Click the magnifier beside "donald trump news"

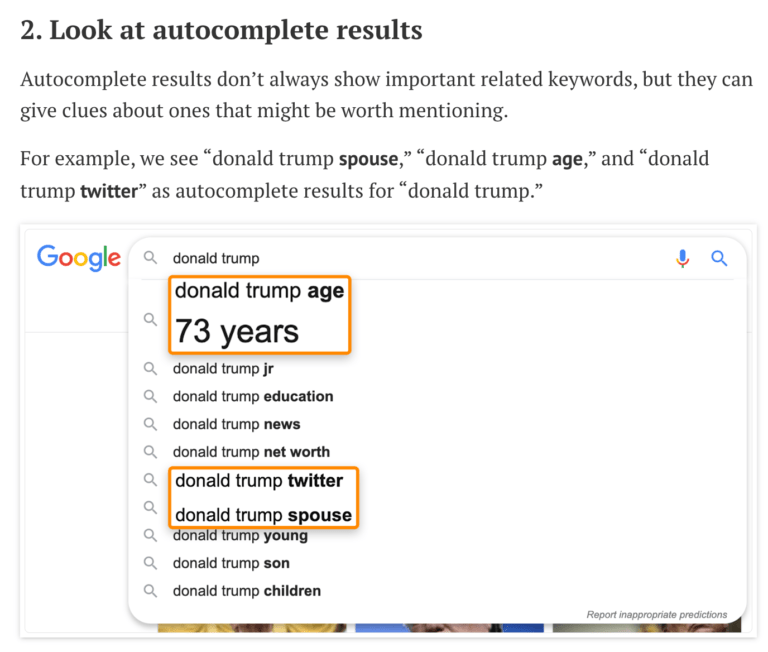150,424
